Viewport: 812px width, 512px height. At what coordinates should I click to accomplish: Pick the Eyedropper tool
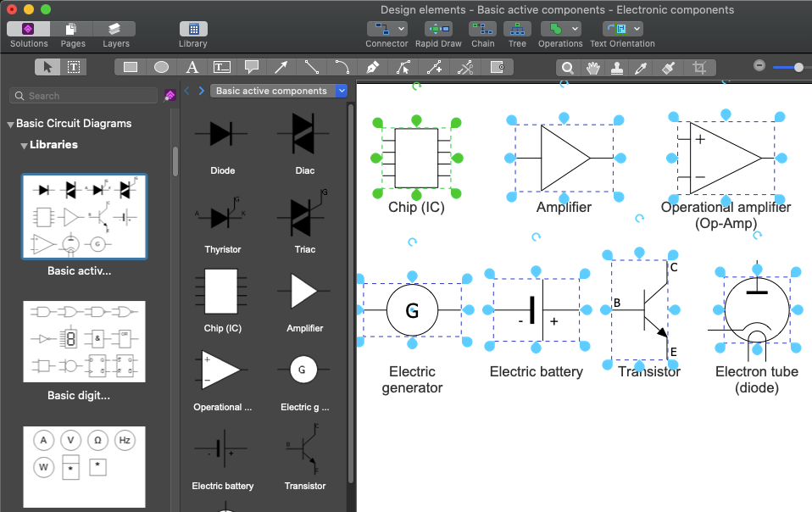click(x=641, y=66)
